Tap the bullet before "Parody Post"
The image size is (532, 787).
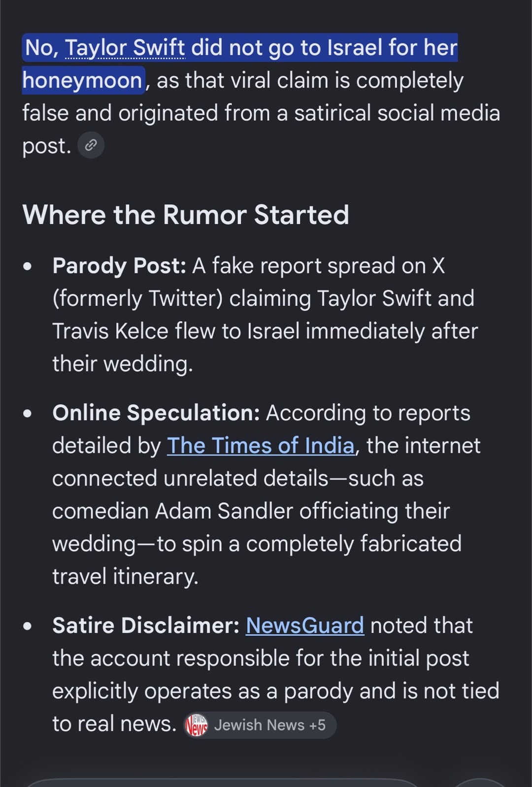[28, 266]
